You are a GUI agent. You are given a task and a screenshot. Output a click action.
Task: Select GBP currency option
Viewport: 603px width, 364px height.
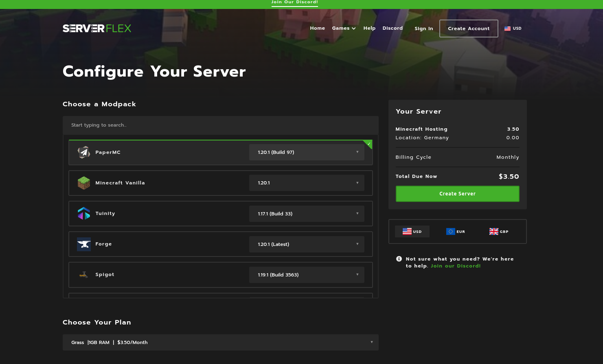499,232
